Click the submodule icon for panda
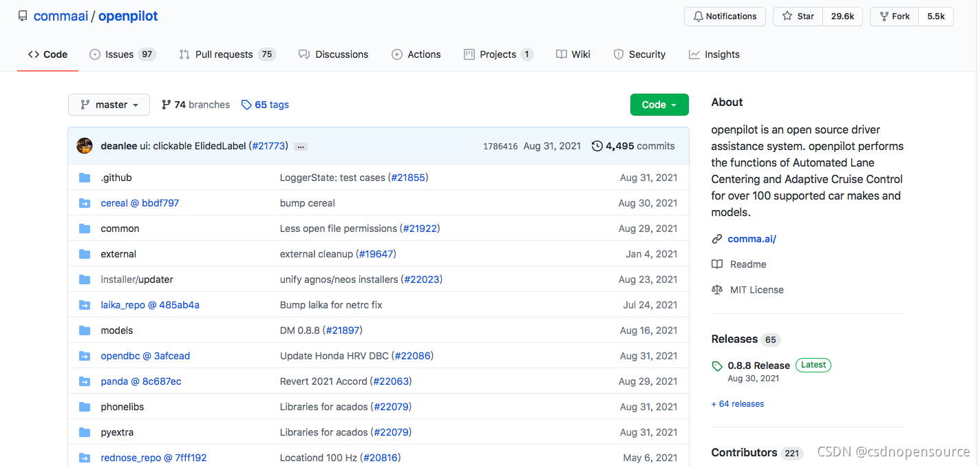 [x=85, y=381]
